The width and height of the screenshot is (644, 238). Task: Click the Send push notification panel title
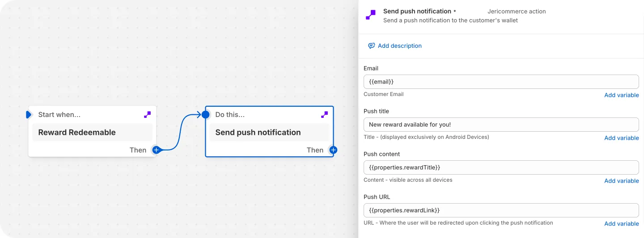tap(417, 11)
